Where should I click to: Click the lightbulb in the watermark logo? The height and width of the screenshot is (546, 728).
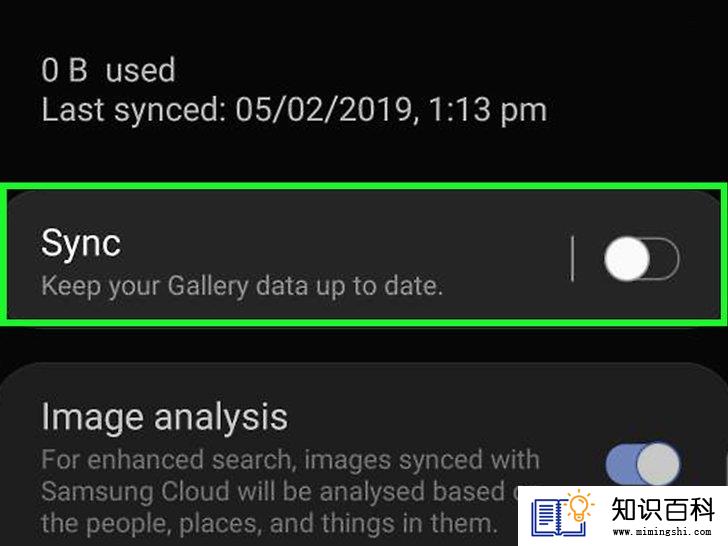[579, 507]
